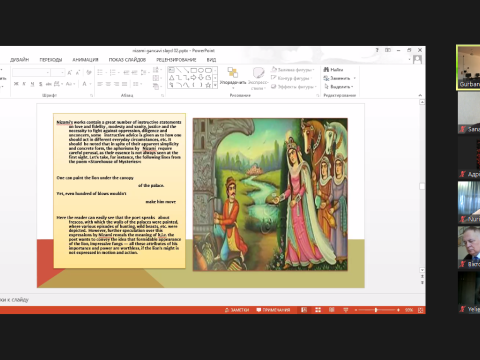Screen dimensions: 480x360
Task: Toggle strikethrough (abc) formatting
Action: pos(49,84)
